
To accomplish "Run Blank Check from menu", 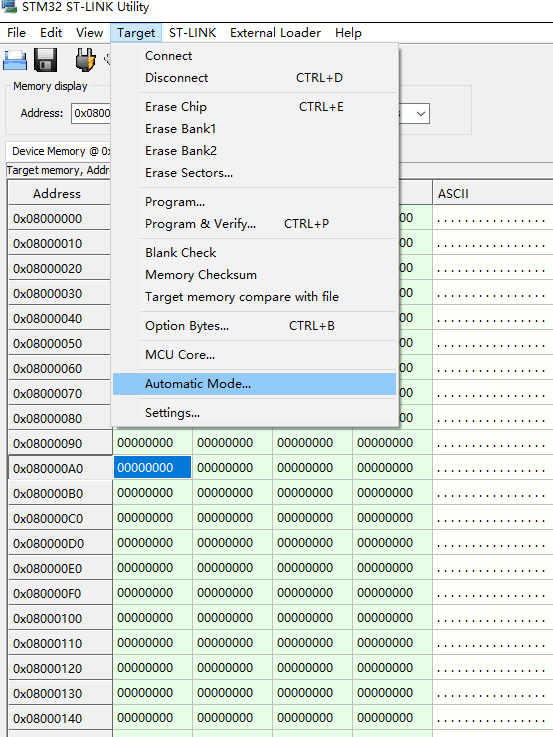I will coord(255,253).
